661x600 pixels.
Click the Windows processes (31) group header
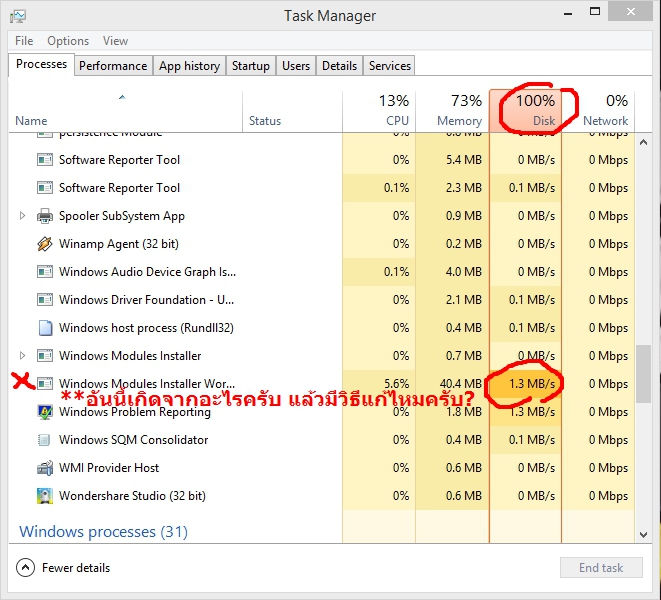click(x=103, y=532)
